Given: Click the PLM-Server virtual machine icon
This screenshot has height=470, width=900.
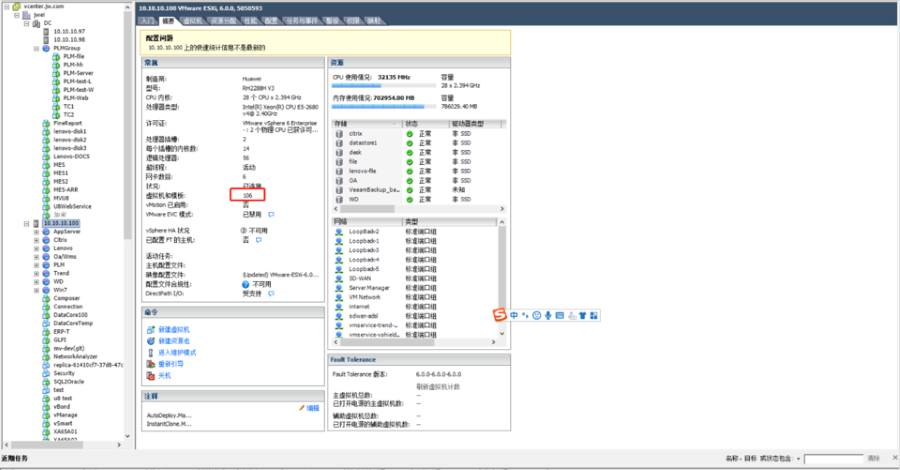Looking at the screenshot, I should [56, 73].
